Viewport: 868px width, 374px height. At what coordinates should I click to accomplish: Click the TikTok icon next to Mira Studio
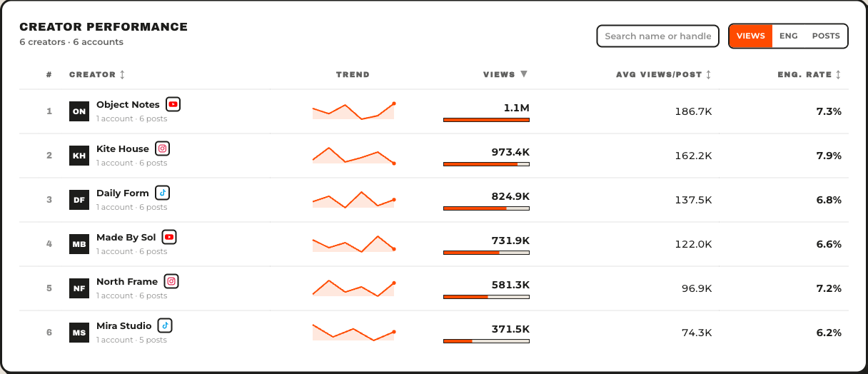coord(165,325)
